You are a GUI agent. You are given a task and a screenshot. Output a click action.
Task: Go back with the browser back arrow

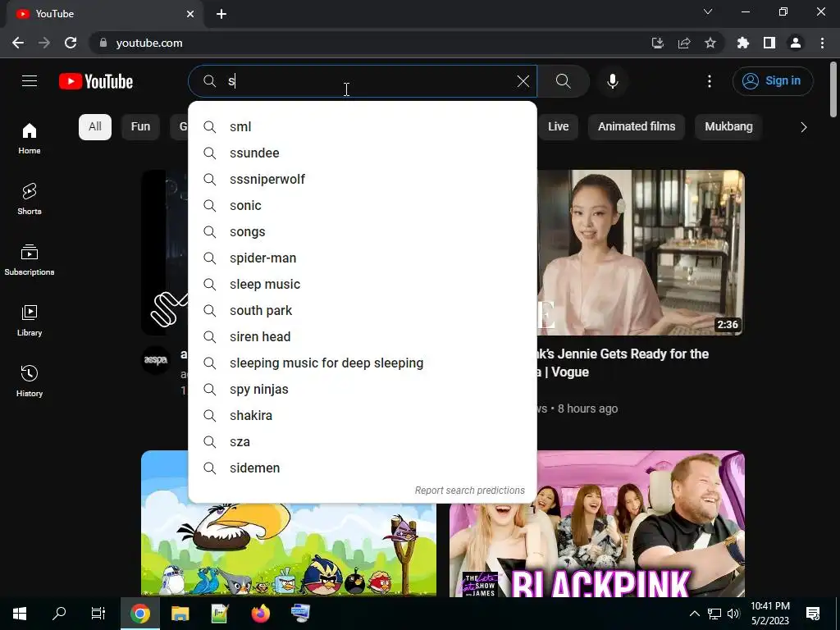[x=18, y=43]
